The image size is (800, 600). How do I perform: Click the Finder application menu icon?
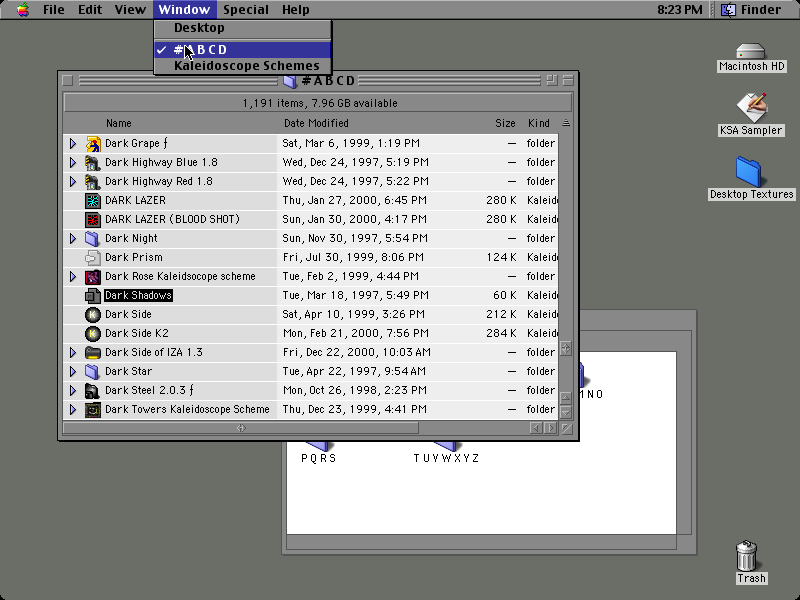(x=729, y=9)
